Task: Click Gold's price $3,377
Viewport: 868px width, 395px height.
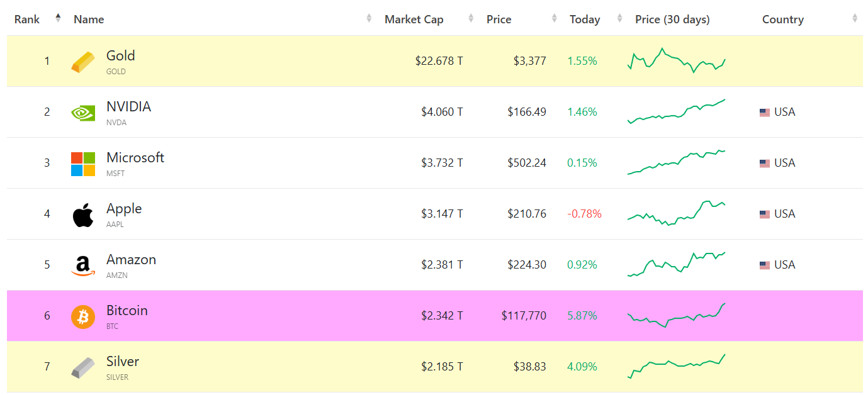Action: click(x=530, y=61)
